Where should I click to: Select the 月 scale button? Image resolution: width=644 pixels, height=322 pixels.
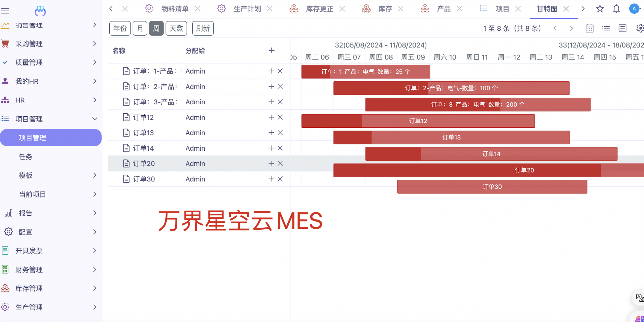click(140, 28)
